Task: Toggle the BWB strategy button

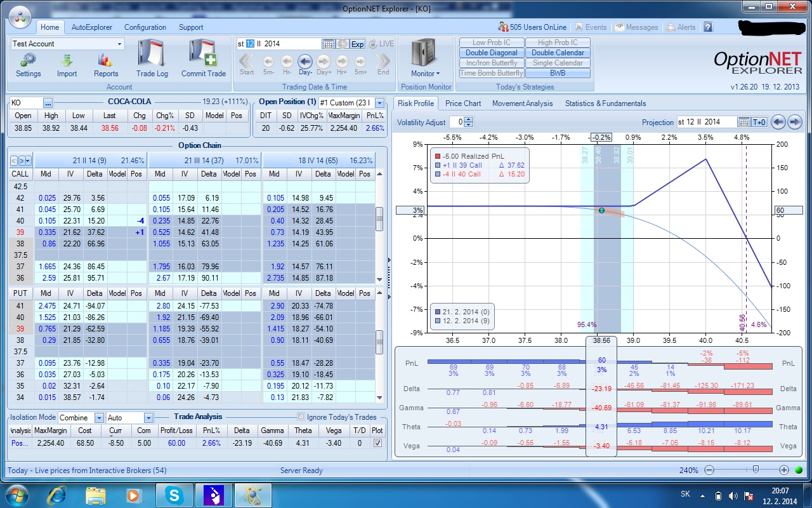Action: [558, 73]
